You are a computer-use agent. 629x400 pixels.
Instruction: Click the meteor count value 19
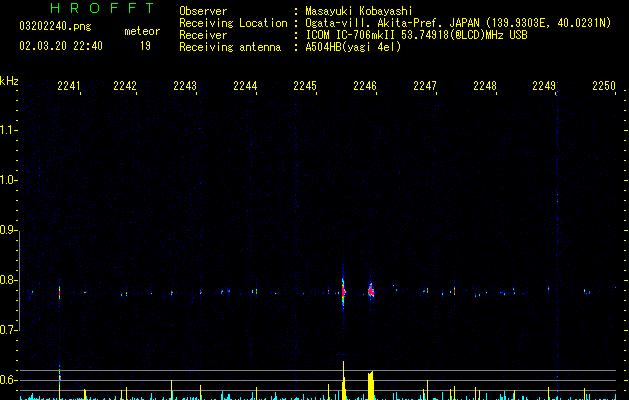point(145,46)
